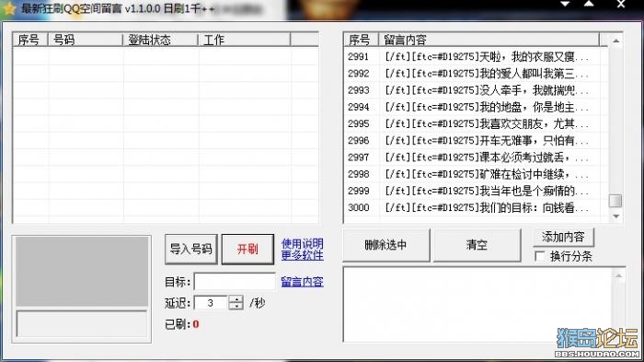Image resolution: width=644 pixels, height=362 pixels.
Task: Select message row 3000 我们的目标：向钱看
Action: point(476,208)
